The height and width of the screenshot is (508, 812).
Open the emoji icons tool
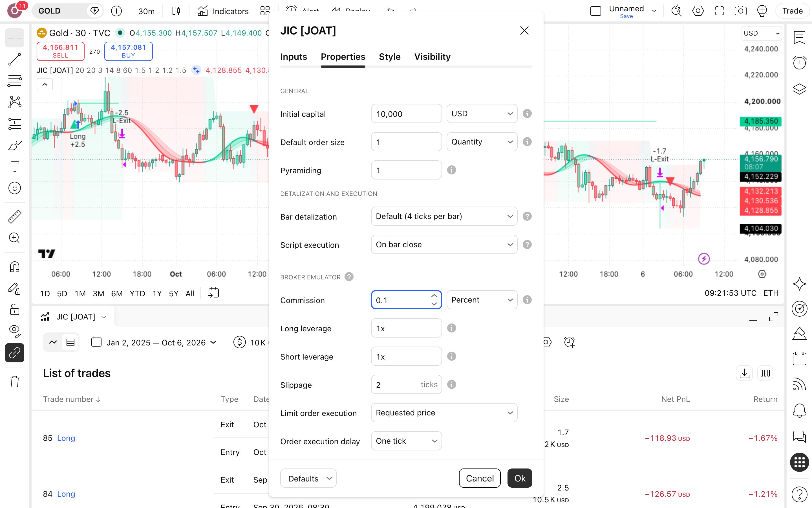[x=14, y=188]
